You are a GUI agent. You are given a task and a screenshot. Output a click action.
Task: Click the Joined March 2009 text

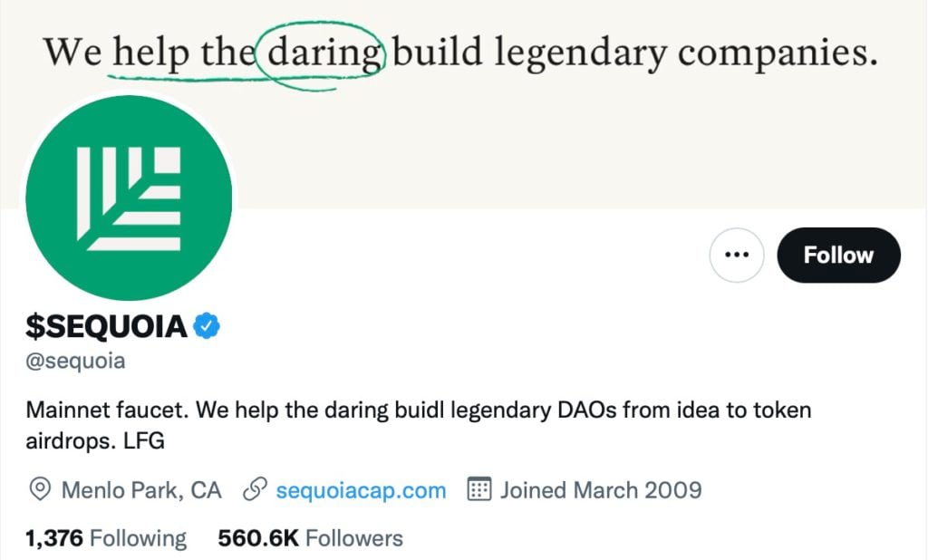(x=601, y=491)
